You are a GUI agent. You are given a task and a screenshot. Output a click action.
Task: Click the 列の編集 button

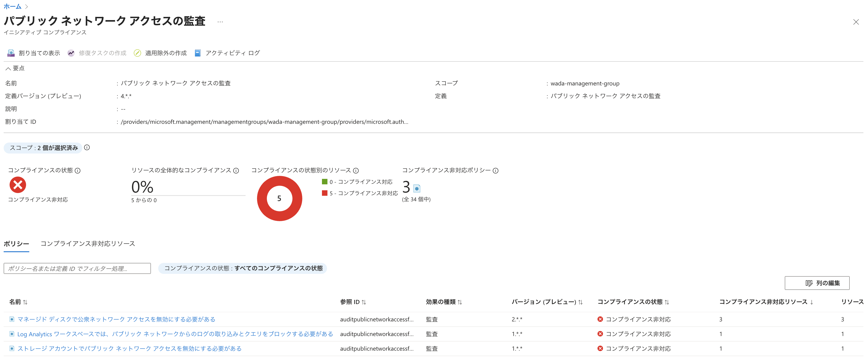[817, 283]
